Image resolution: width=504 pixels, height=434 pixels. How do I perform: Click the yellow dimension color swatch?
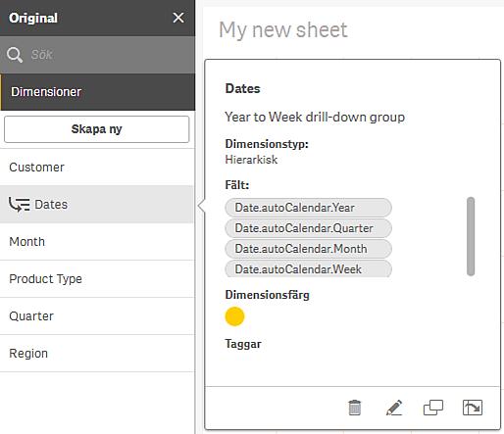click(x=234, y=316)
